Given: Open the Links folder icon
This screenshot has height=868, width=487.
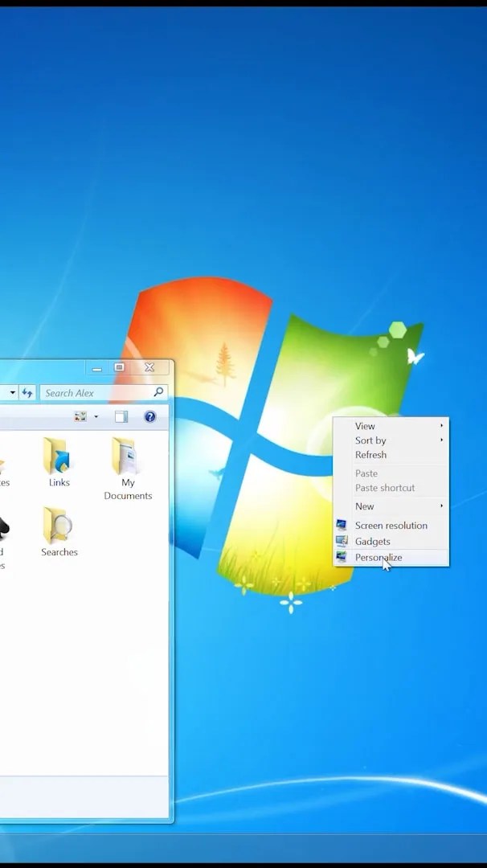Looking at the screenshot, I should [x=56, y=456].
